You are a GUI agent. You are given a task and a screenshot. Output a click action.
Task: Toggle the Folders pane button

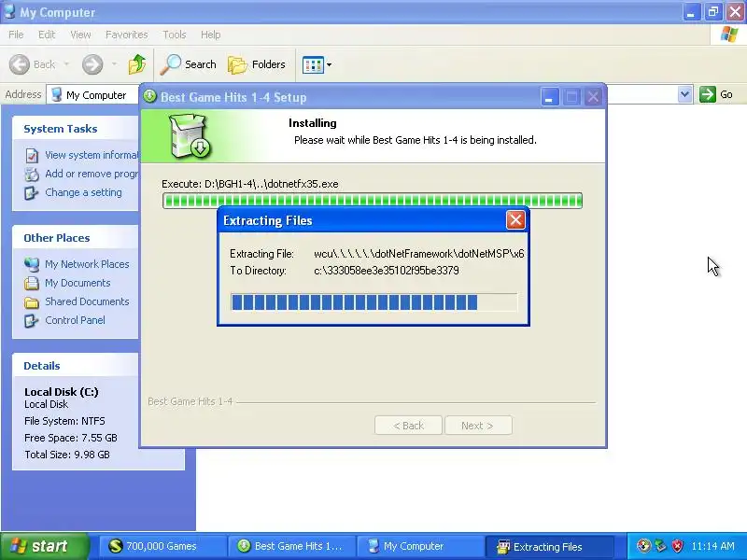[257, 64]
